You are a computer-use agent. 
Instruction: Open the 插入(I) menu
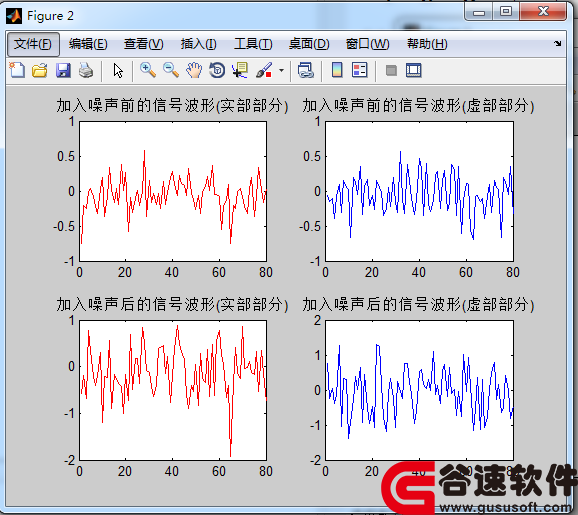click(198, 44)
